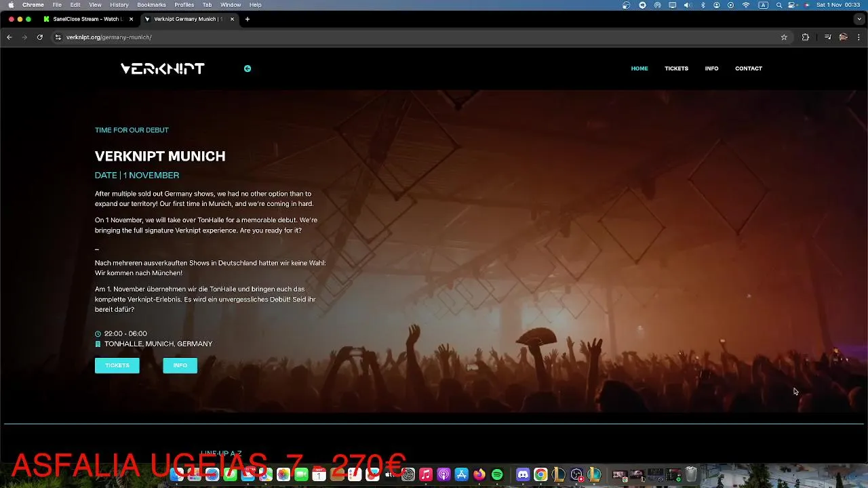Image resolution: width=868 pixels, height=488 pixels.
Task: Click the 'TIME FOR OUR DEBUT' text
Action: tap(132, 130)
